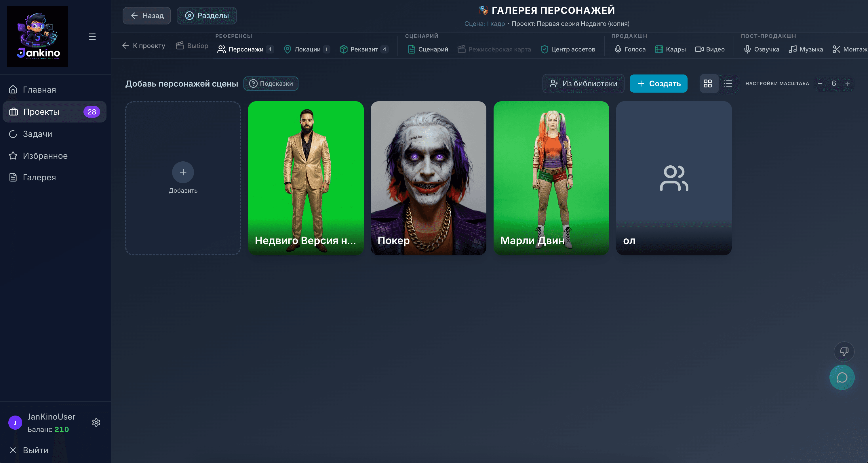Viewport: 868px width, 463px height.
Task: Collapse the sidebar with hamburger icon
Action: click(92, 36)
